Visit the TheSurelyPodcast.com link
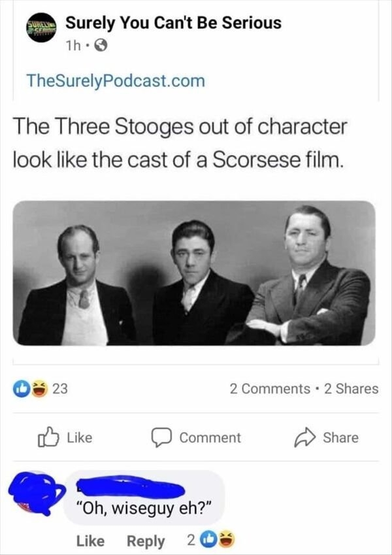The image size is (392, 555). [x=115, y=81]
